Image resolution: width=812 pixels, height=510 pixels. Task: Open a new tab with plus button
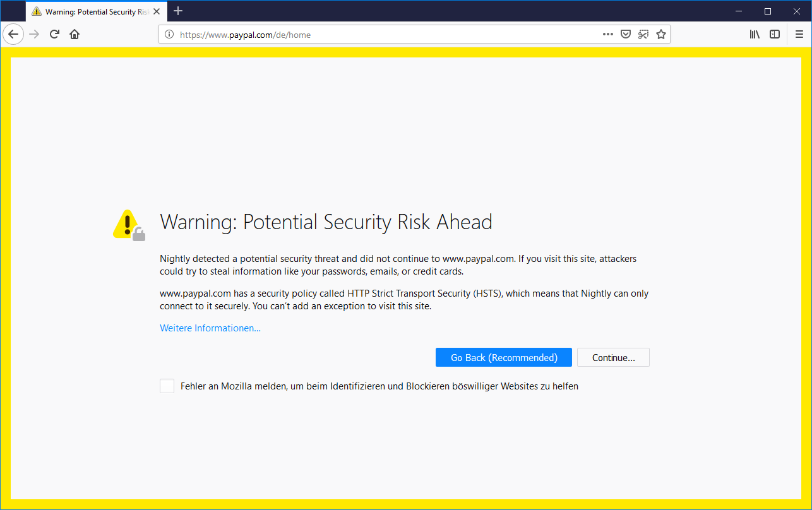click(x=178, y=11)
